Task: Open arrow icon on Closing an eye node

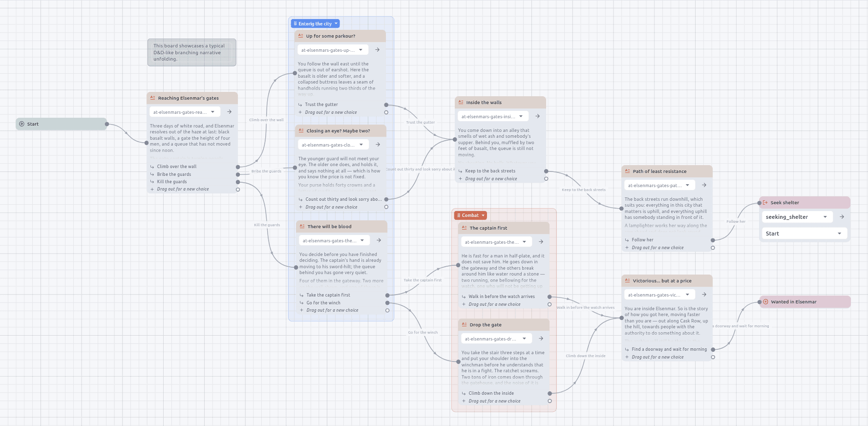Action: (378, 145)
